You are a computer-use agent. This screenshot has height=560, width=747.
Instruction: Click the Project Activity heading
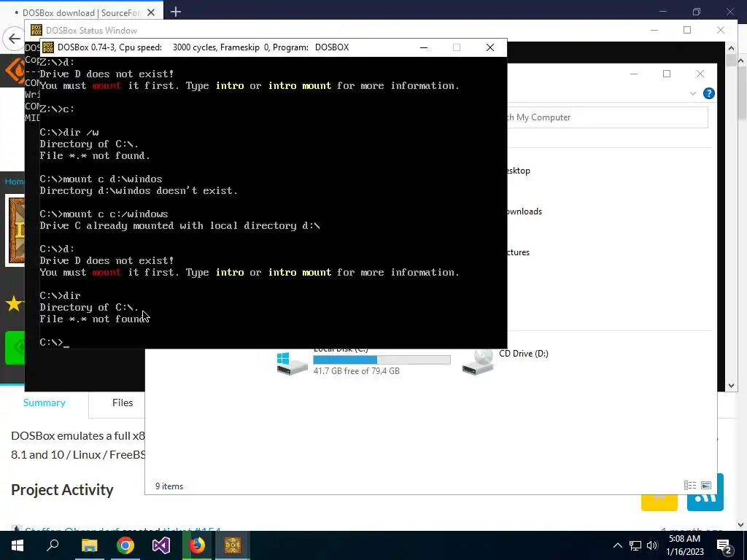click(x=62, y=489)
